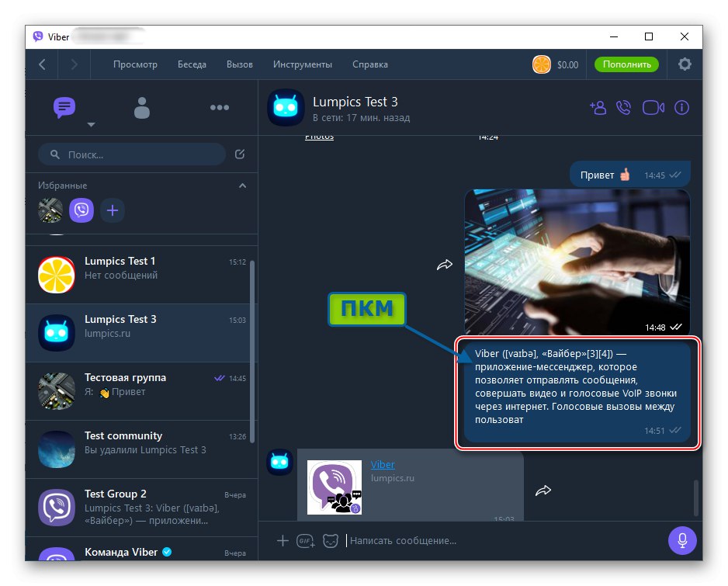Open the circuit-board favorite in Избранные
The width and height of the screenshot is (728, 586).
50,210
